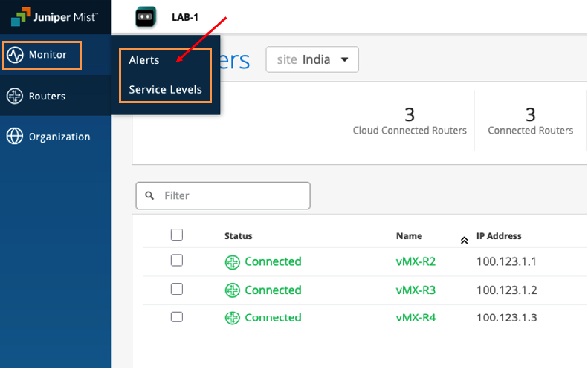
Task: Check the box for router vMX-R2
Action: tap(177, 261)
